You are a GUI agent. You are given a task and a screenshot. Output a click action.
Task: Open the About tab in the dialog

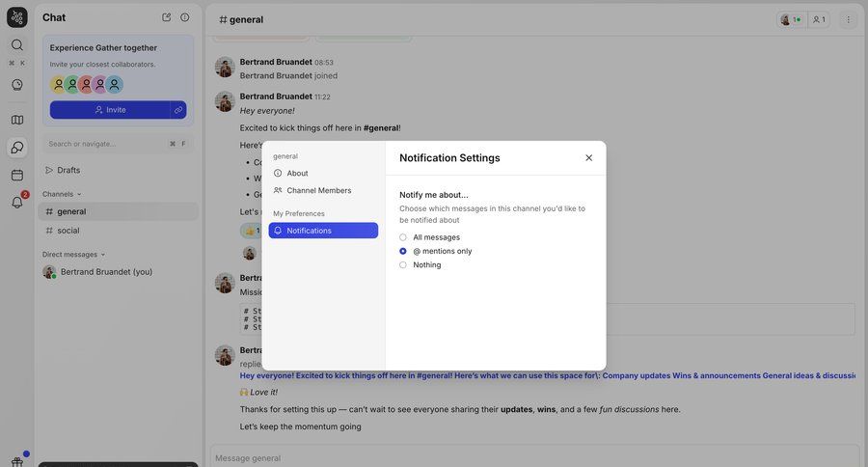coord(323,173)
